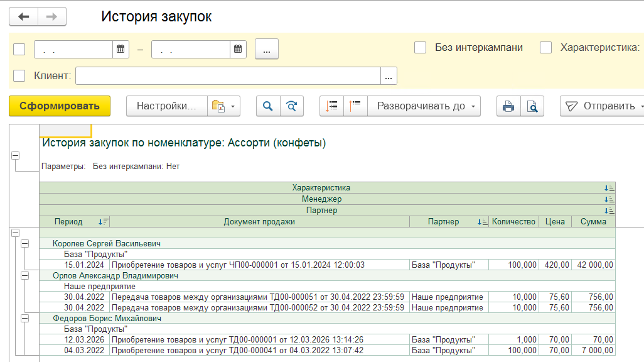Select price cell 420,00
This screenshot has width=644, height=362.
click(x=555, y=265)
